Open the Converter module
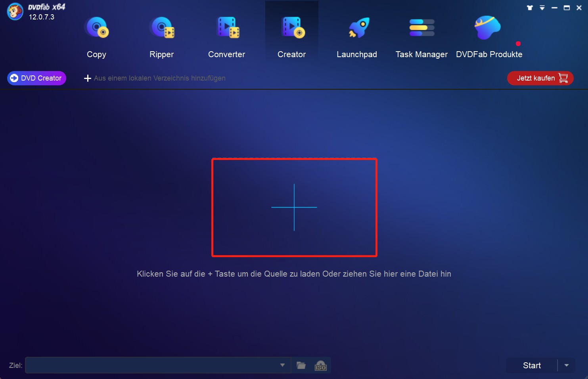The height and width of the screenshot is (379, 588). (x=226, y=37)
